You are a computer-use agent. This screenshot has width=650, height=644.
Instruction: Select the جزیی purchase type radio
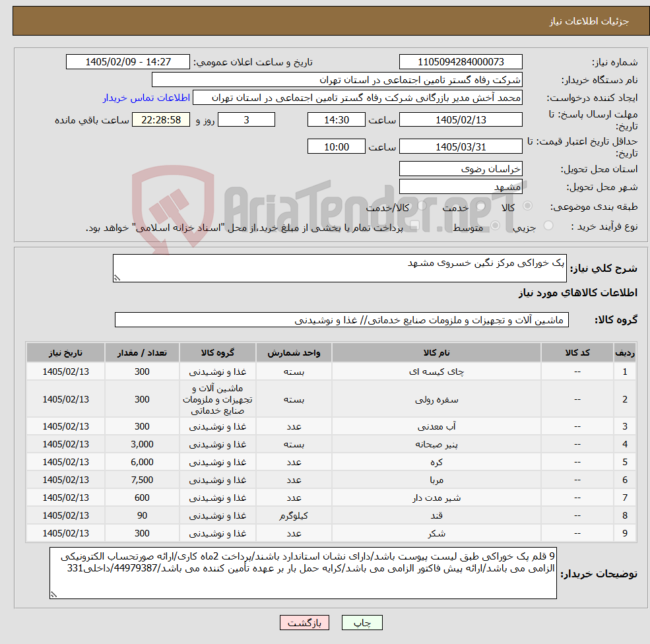(x=548, y=226)
